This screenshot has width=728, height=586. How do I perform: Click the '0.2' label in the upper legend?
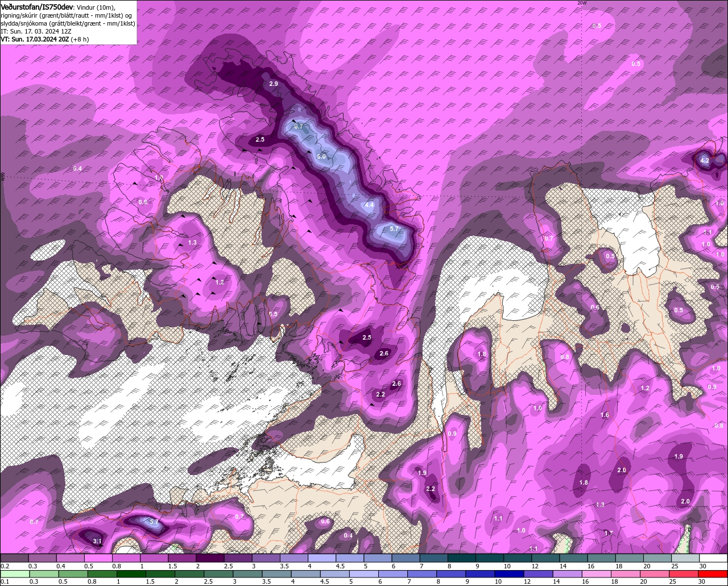tap(5, 566)
